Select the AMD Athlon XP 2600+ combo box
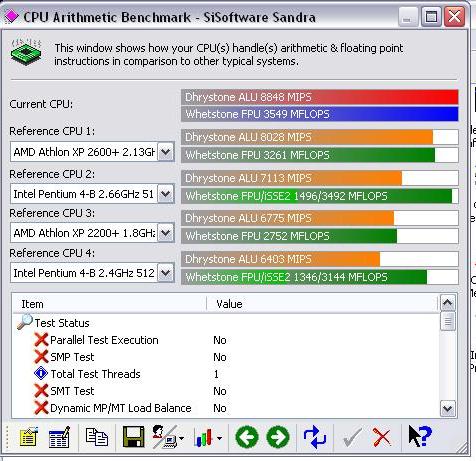The height and width of the screenshot is (461, 476). pyautogui.click(x=92, y=152)
